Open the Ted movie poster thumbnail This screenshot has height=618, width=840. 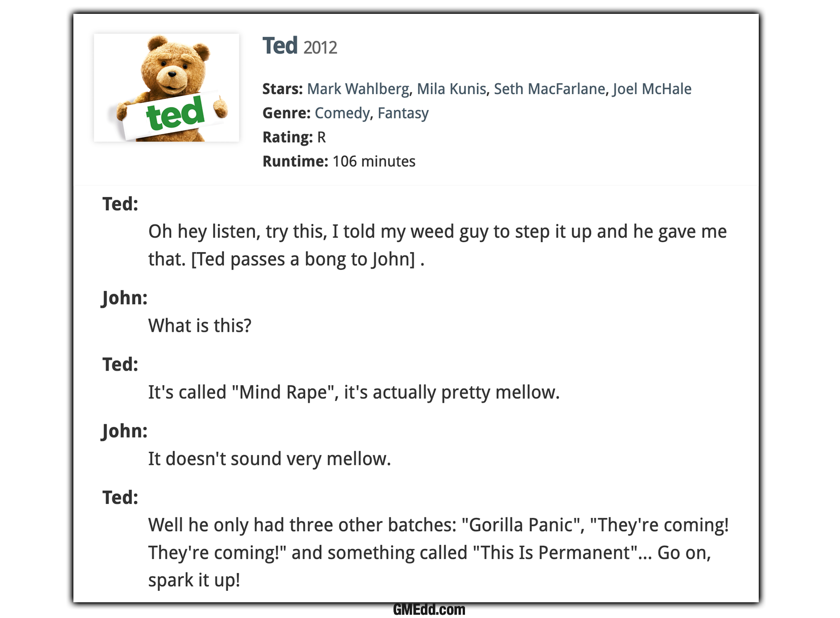(x=167, y=87)
